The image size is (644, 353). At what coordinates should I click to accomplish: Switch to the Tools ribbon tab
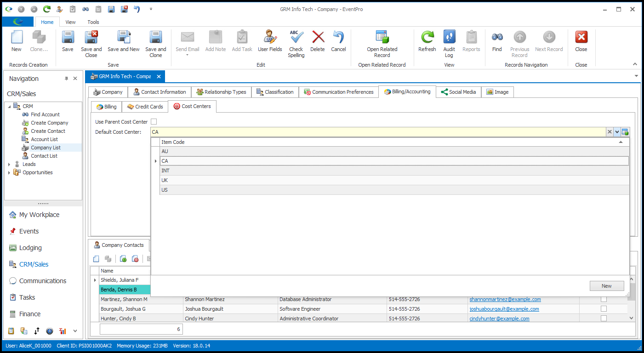coord(93,22)
